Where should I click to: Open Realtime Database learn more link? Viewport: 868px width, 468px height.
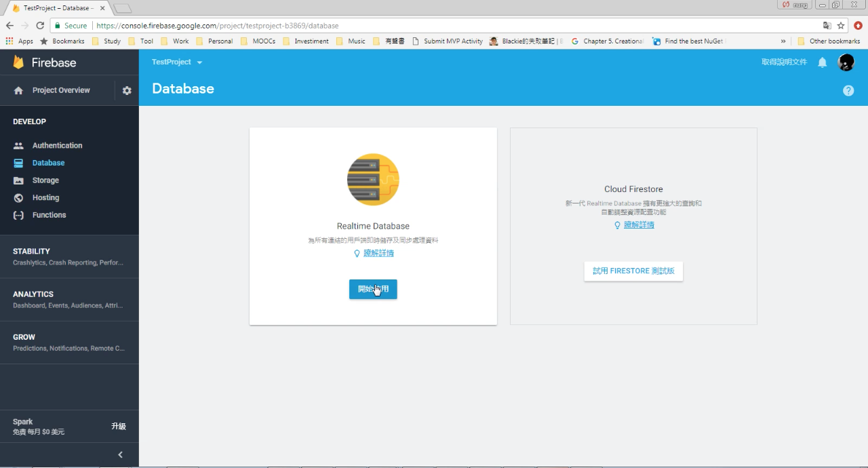[378, 253]
